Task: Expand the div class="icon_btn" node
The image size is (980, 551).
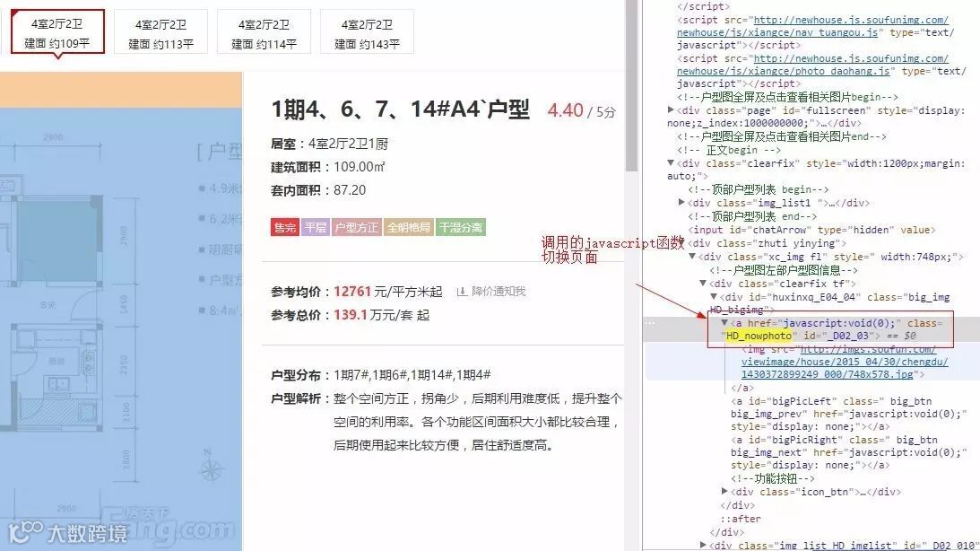Action: [x=724, y=492]
